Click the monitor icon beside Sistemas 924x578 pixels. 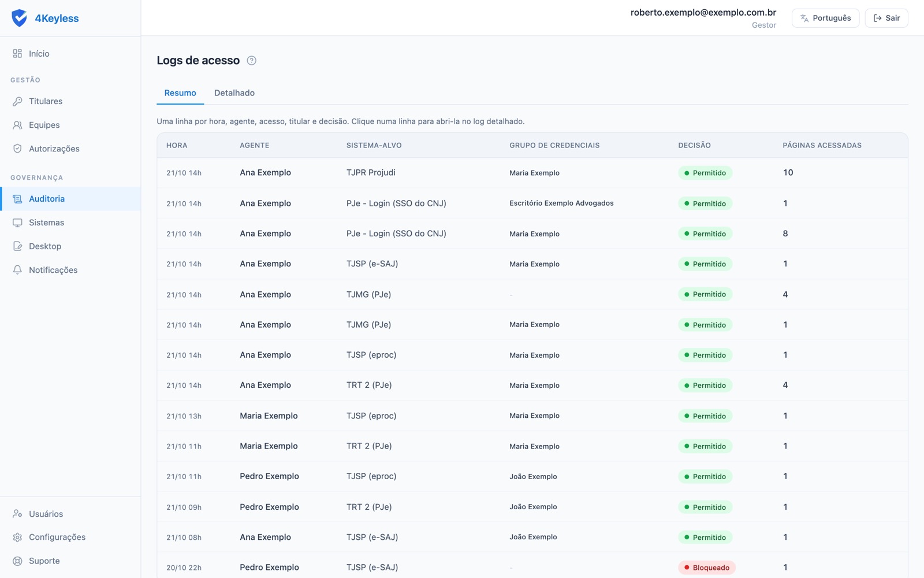point(17,223)
